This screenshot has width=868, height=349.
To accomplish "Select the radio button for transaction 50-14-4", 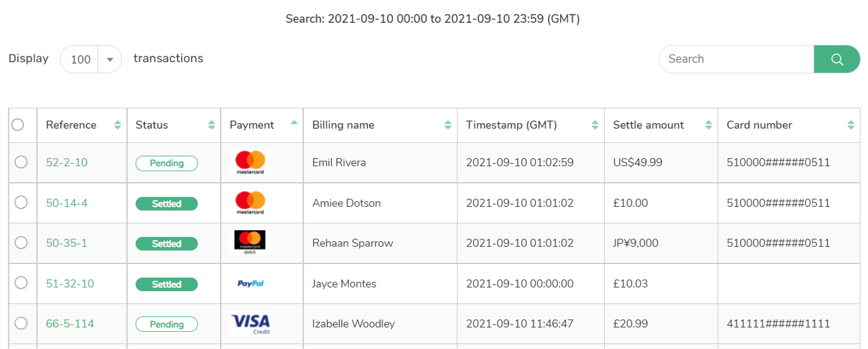I will pos(21,202).
